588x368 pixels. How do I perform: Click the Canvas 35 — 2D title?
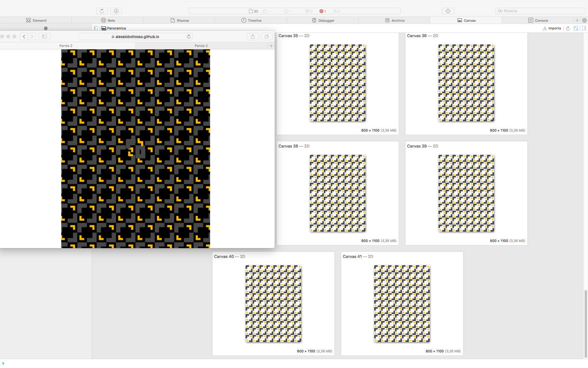pos(294,36)
